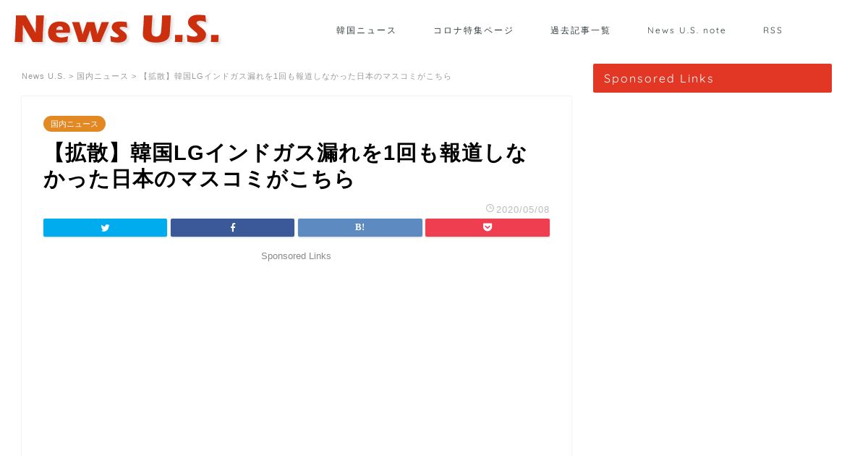Click the post date 2020/05/08
Image resolution: width=868 pixels, height=456 pixels.
click(523, 209)
